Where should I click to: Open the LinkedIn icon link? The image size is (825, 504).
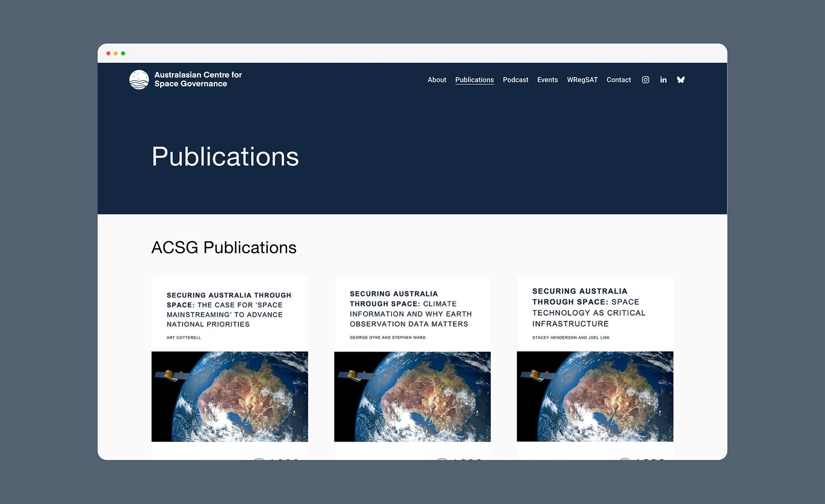point(663,80)
